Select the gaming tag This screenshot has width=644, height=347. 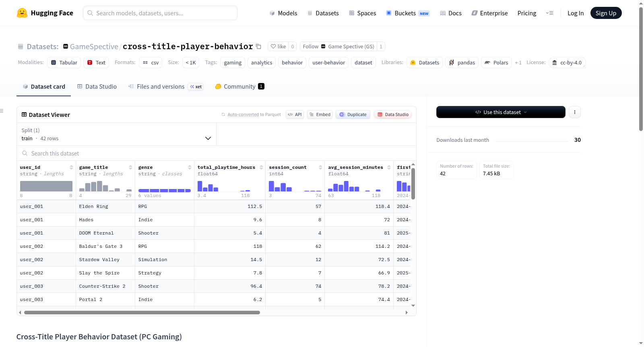(x=233, y=62)
